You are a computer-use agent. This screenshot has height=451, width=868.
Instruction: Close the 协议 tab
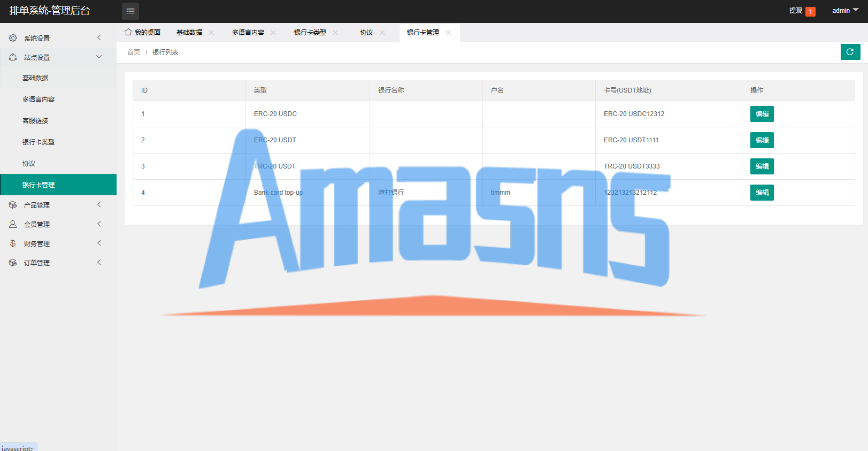click(382, 33)
